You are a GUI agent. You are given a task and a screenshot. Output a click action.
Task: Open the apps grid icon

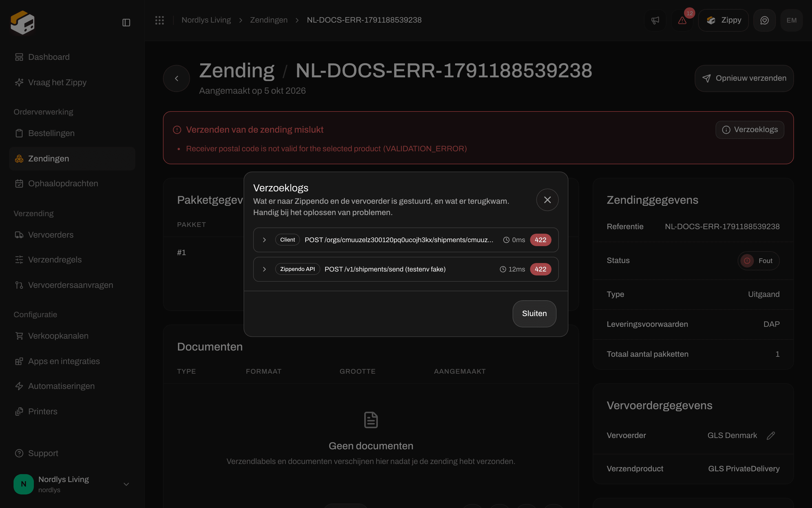[159, 20]
